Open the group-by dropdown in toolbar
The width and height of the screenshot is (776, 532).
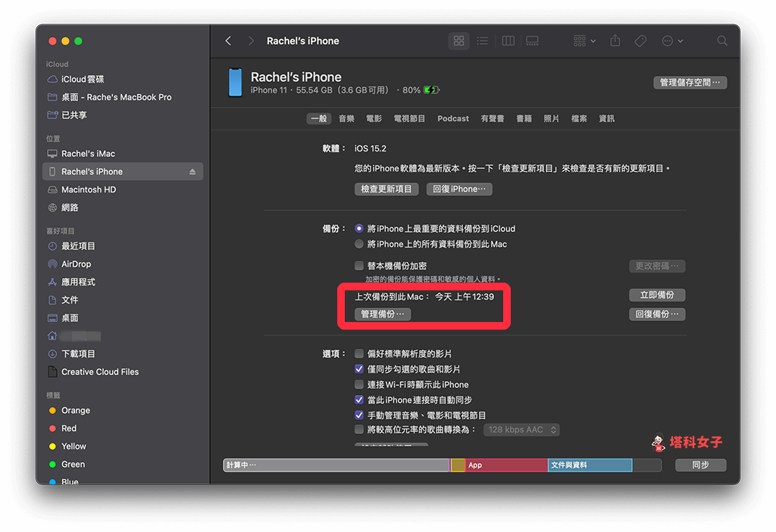[x=584, y=41]
